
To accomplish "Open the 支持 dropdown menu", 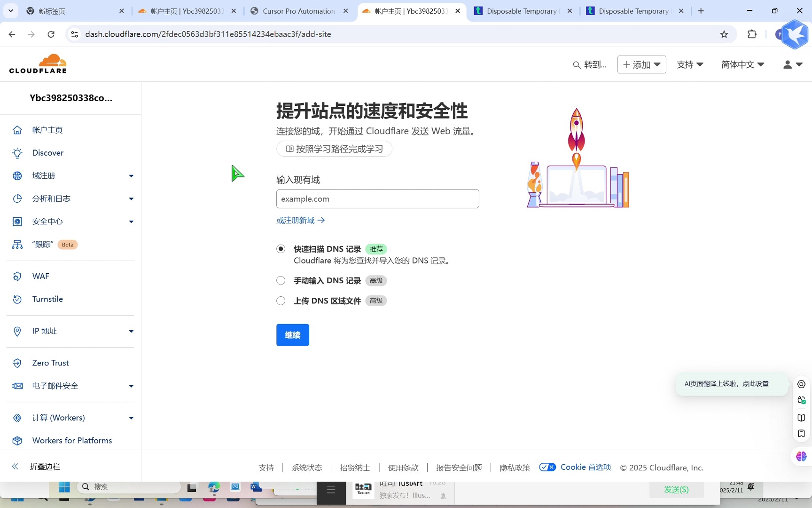I will pyautogui.click(x=690, y=65).
